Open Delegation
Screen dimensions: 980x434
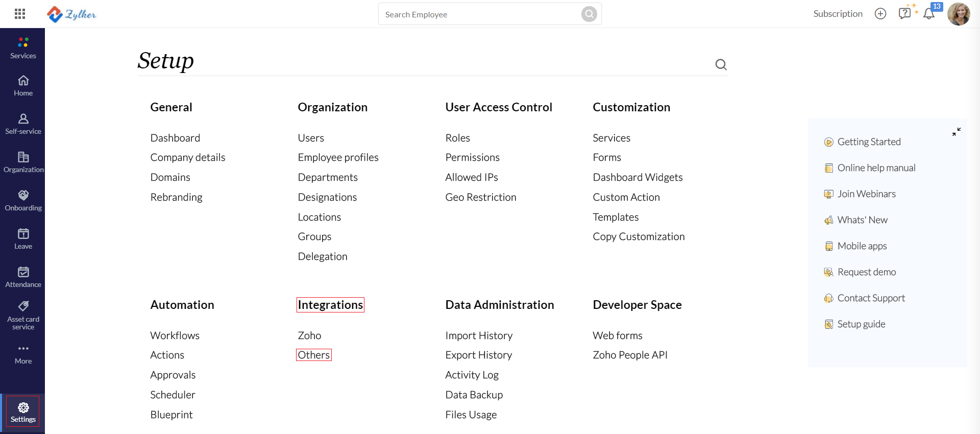[323, 257]
